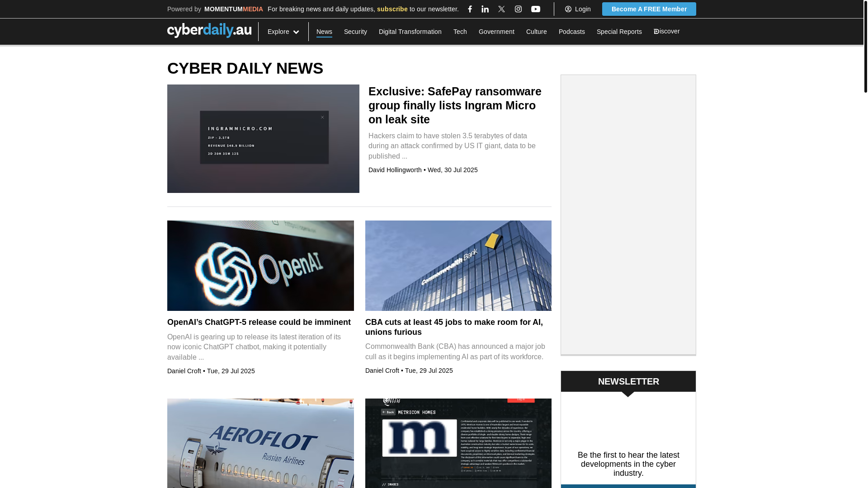Expand the Explore dropdown menu
Screen dimensions: 868x488
pyautogui.click(x=283, y=32)
